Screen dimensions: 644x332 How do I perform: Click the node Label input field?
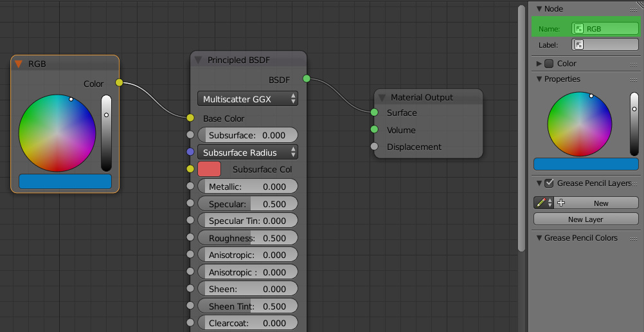605,44
